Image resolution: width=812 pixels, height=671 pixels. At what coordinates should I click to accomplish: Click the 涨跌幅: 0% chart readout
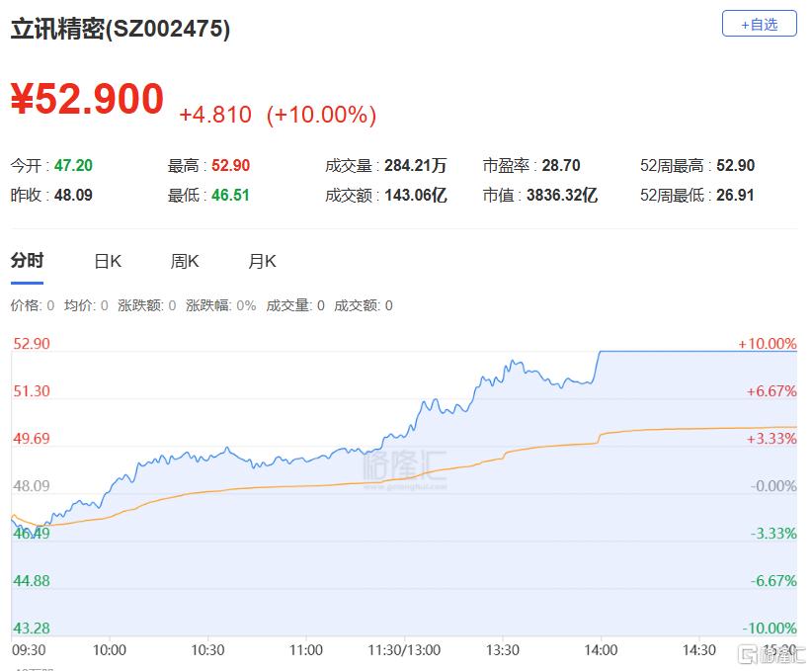pyautogui.click(x=221, y=305)
